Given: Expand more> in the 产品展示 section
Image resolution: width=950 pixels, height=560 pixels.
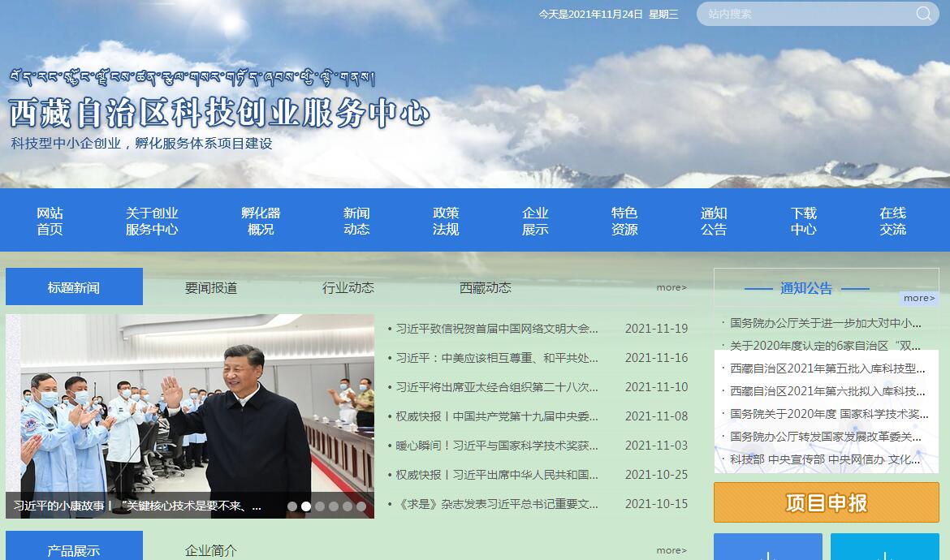Looking at the screenshot, I should pos(671,550).
